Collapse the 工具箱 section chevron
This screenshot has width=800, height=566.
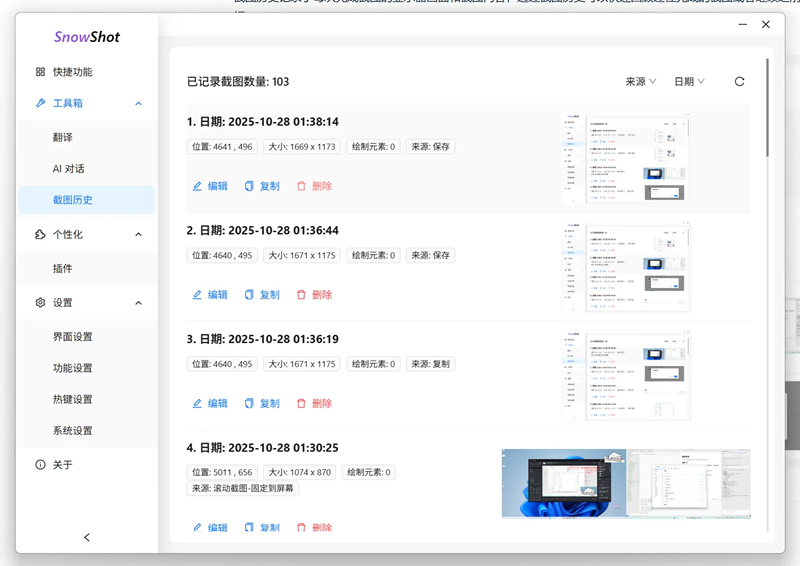point(138,103)
